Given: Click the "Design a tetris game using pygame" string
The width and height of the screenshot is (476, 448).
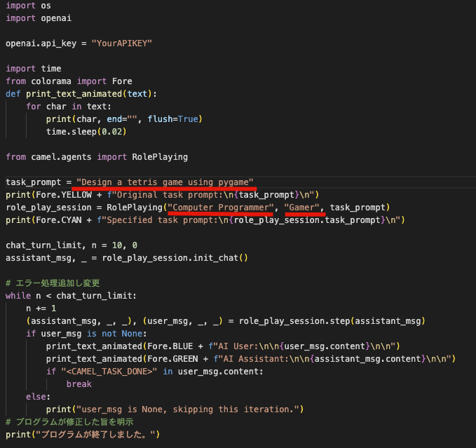Looking at the screenshot, I should [x=165, y=182].
